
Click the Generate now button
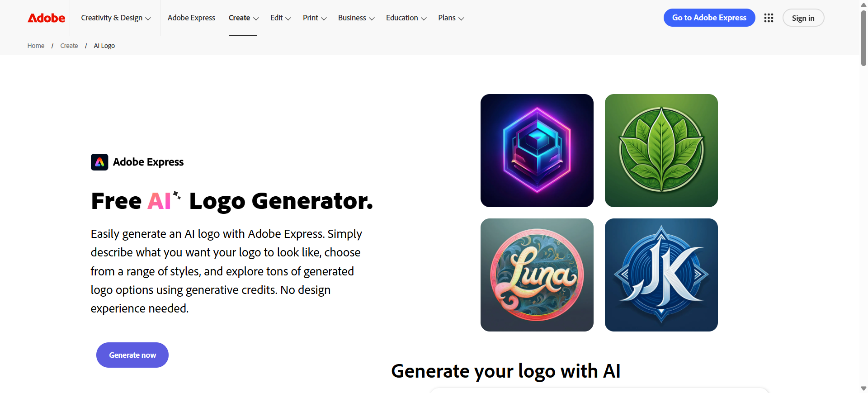(x=132, y=355)
